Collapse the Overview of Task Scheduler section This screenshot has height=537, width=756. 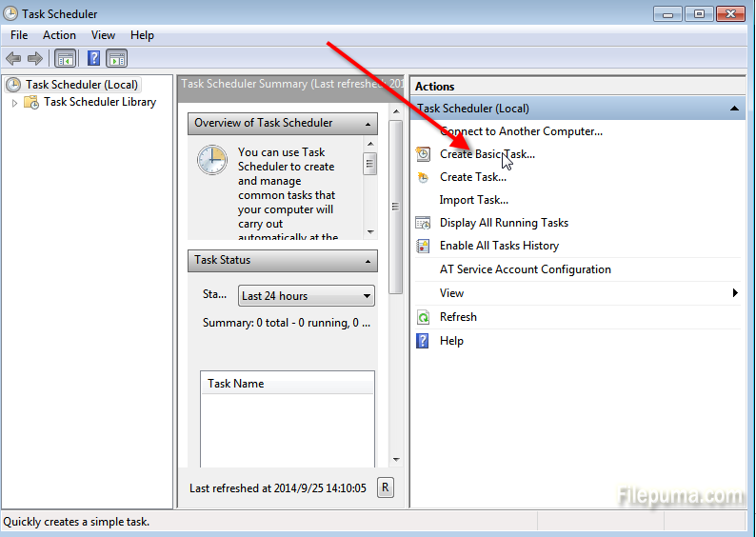367,124
